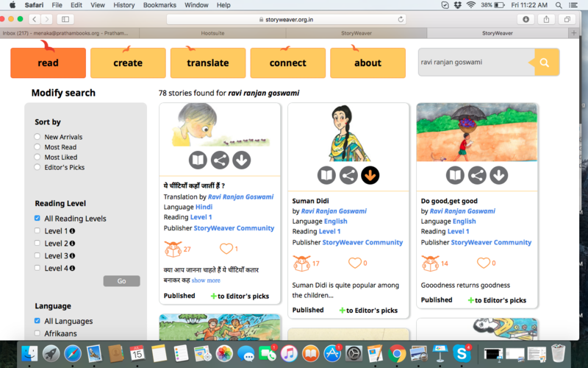Select Most Read sort option
The image size is (588, 368).
pyautogui.click(x=37, y=146)
